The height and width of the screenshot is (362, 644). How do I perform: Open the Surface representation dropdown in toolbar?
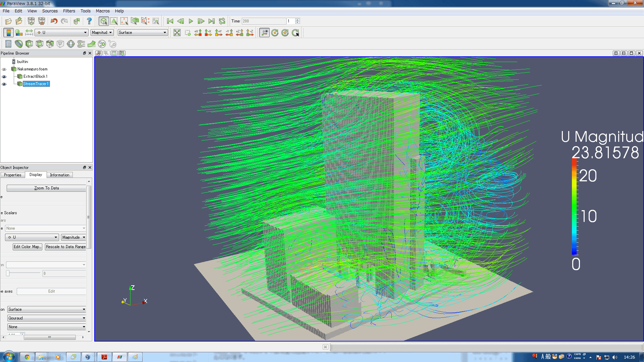[143, 33]
